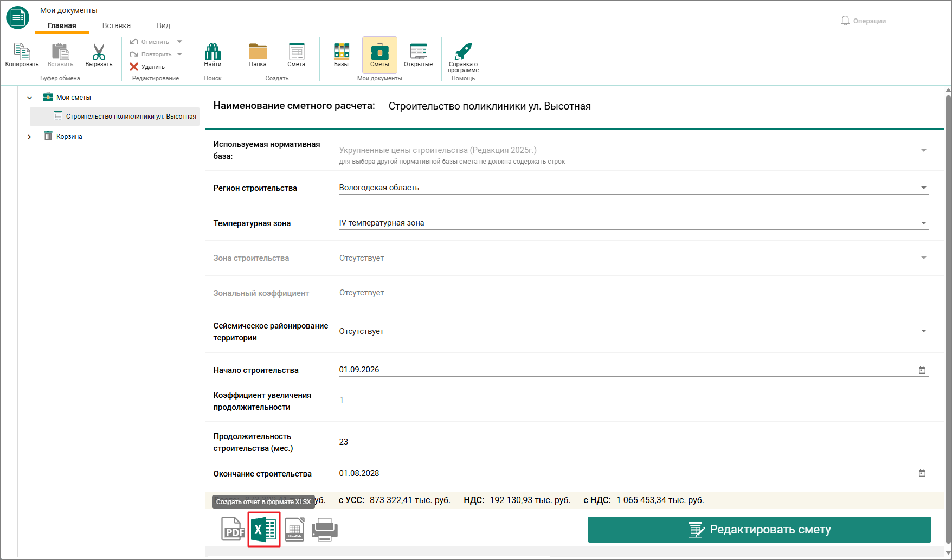Viewport: 952px width, 560px height.
Task: Collapse the Мои сметы tree node
Action: pyautogui.click(x=30, y=98)
